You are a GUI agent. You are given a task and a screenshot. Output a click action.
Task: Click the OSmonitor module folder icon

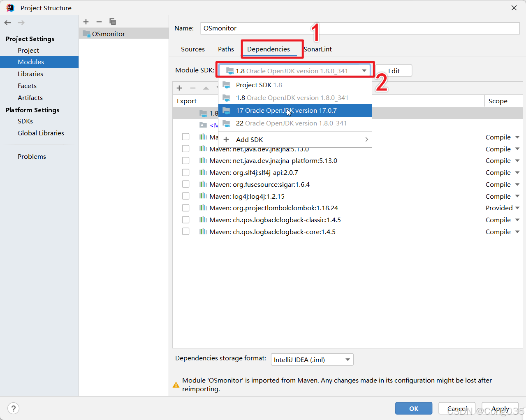pos(86,34)
